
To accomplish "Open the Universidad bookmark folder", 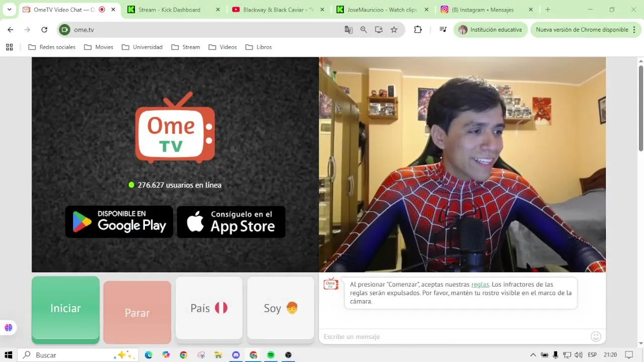I will [x=142, y=47].
